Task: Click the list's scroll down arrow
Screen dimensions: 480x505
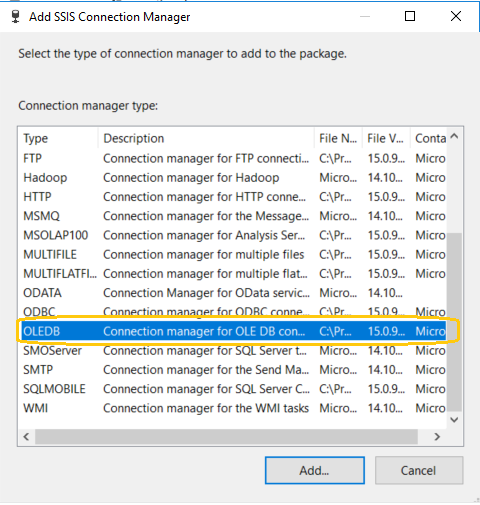Action: pos(454,420)
